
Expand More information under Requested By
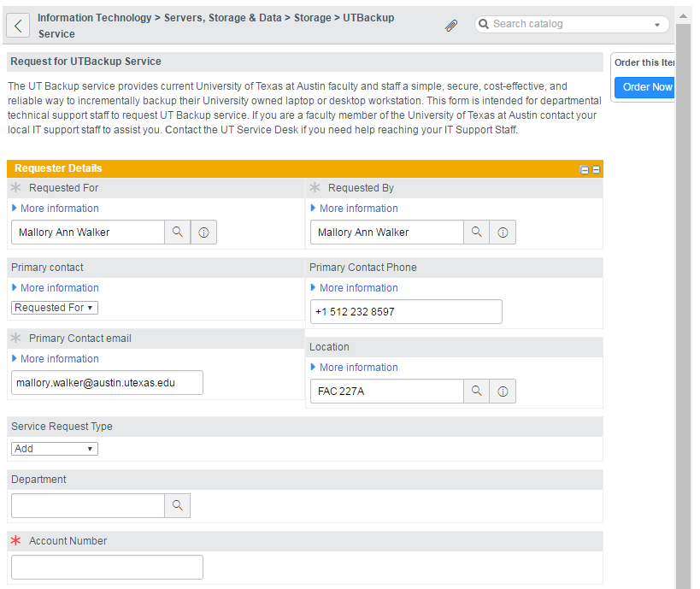pos(355,209)
